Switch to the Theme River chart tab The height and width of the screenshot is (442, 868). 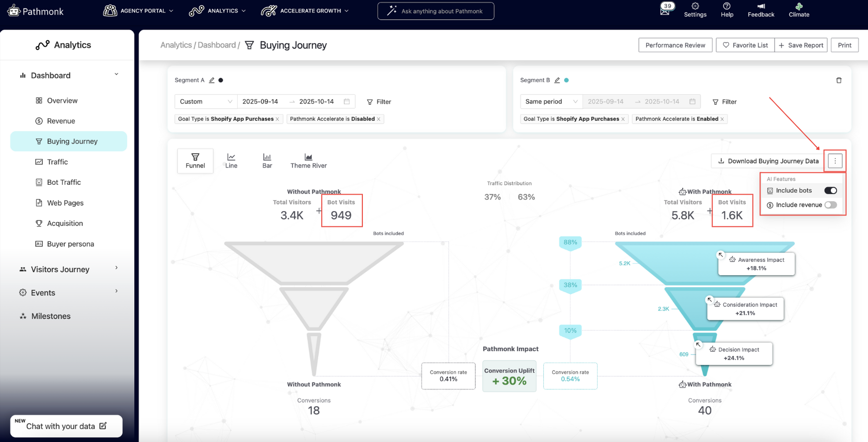[308, 161]
